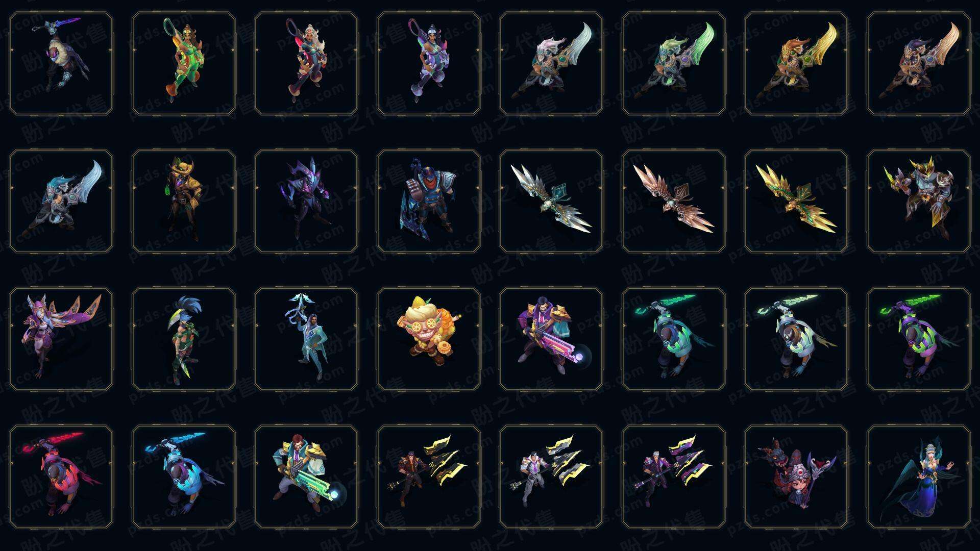Select the swordswoman with golden yellow blade
This screenshot has height=551, width=980.
[796, 64]
